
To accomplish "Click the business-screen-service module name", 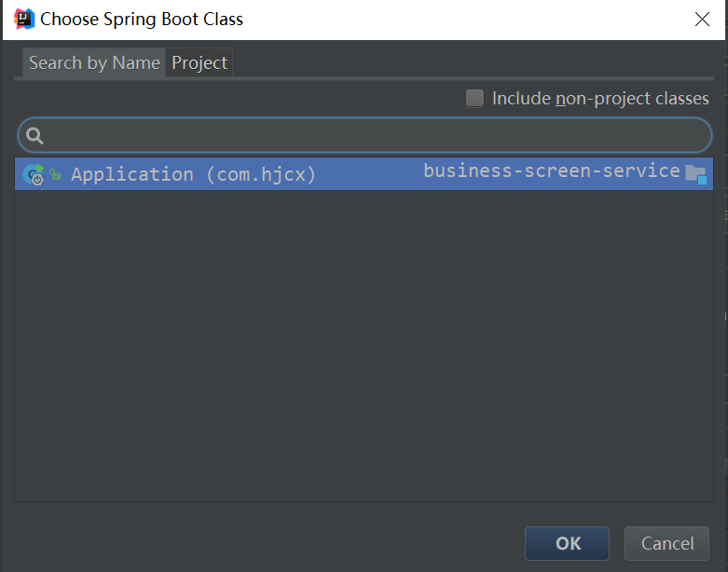I will pyautogui.click(x=552, y=170).
